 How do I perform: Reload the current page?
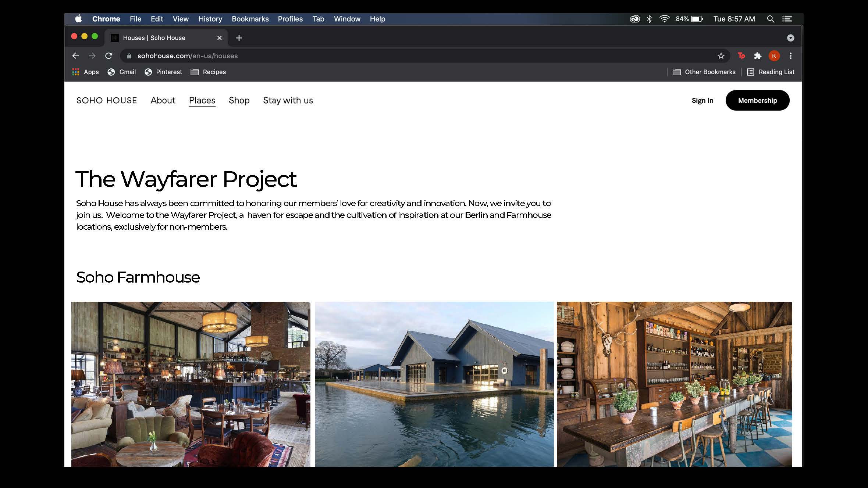coord(108,56)
